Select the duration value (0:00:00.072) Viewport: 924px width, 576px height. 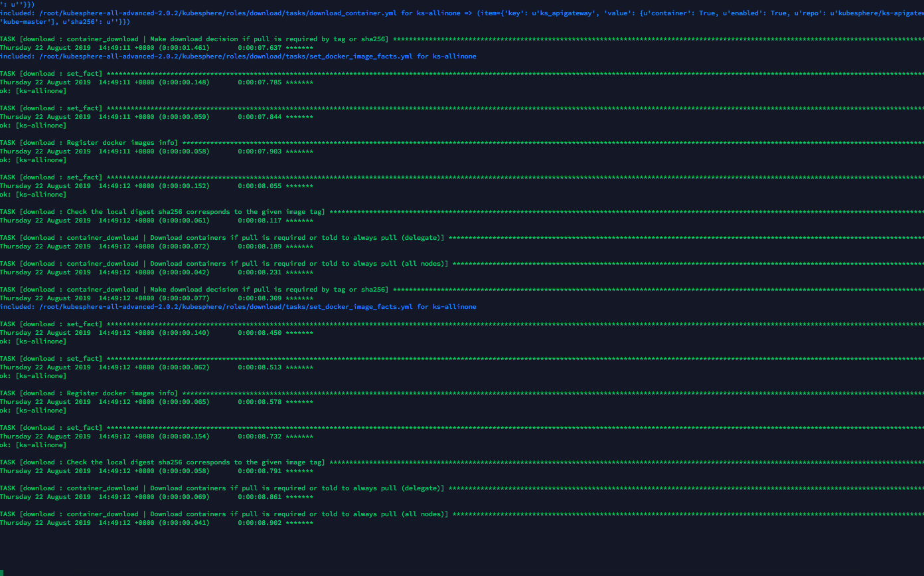click(184, 246)
